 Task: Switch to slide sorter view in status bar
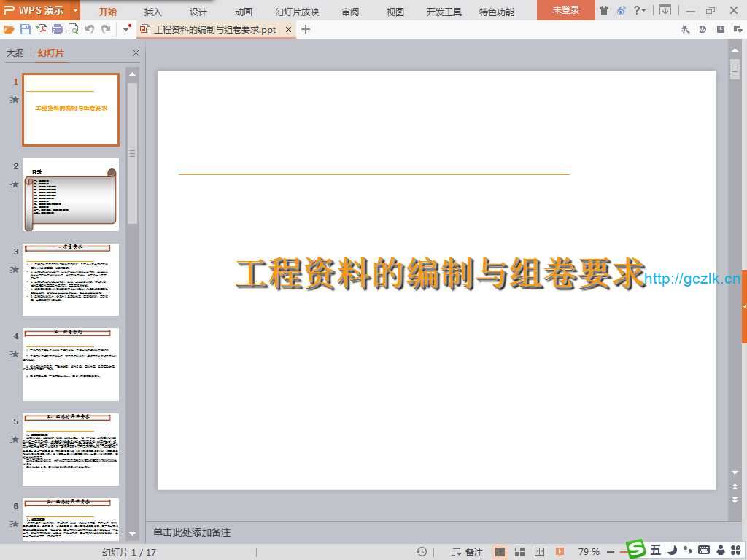tap(520, 552)
